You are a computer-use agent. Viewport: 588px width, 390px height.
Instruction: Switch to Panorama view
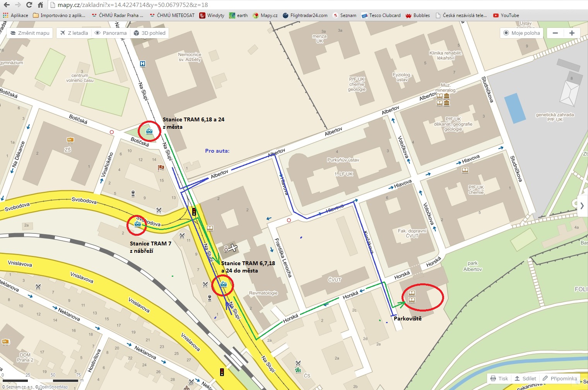point(111,33)
